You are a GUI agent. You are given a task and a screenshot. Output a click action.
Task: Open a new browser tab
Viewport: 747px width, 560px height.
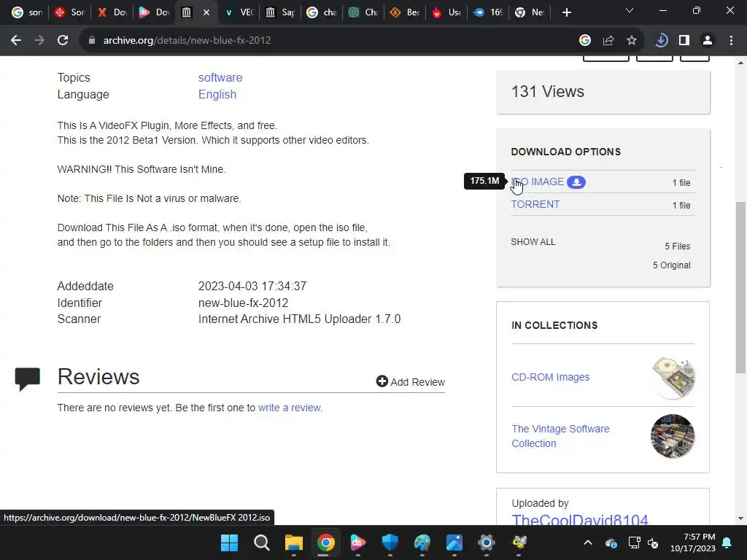coord(566,12)
